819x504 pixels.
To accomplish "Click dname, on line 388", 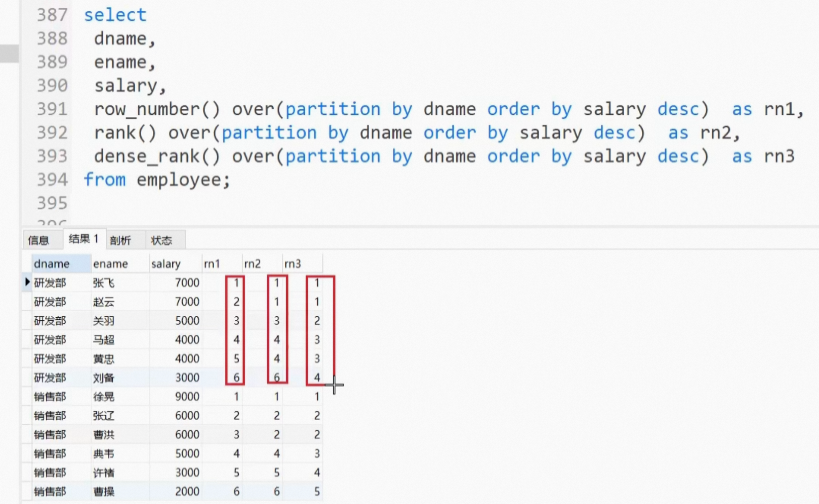I will pos(125,39).
